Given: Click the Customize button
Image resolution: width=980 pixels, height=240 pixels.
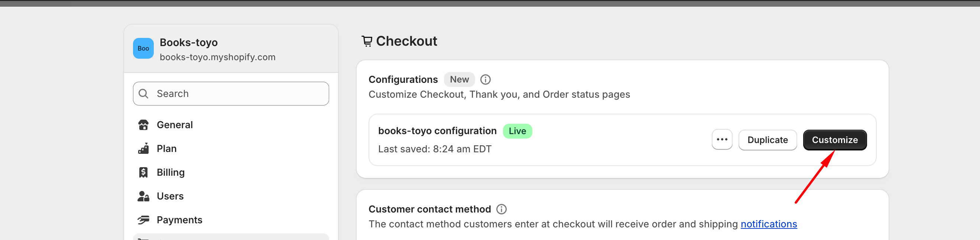Looking at the screenshot, I should tap(835, 140).
